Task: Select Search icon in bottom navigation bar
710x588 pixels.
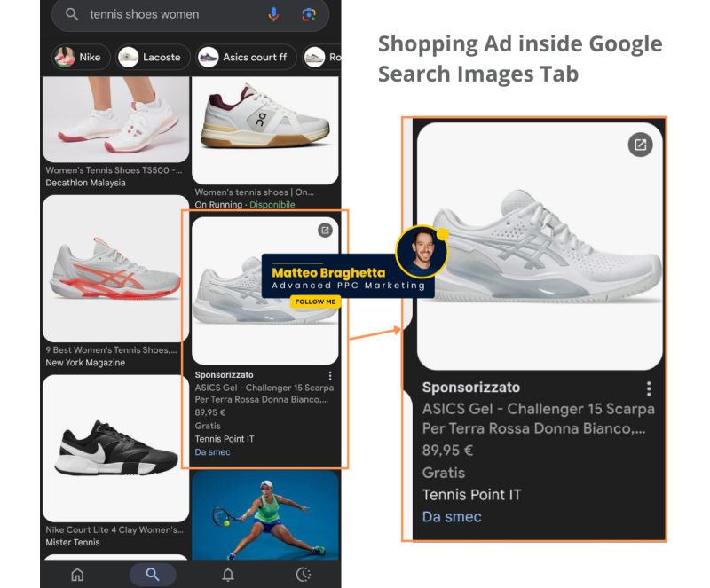Action: point(153,574)
